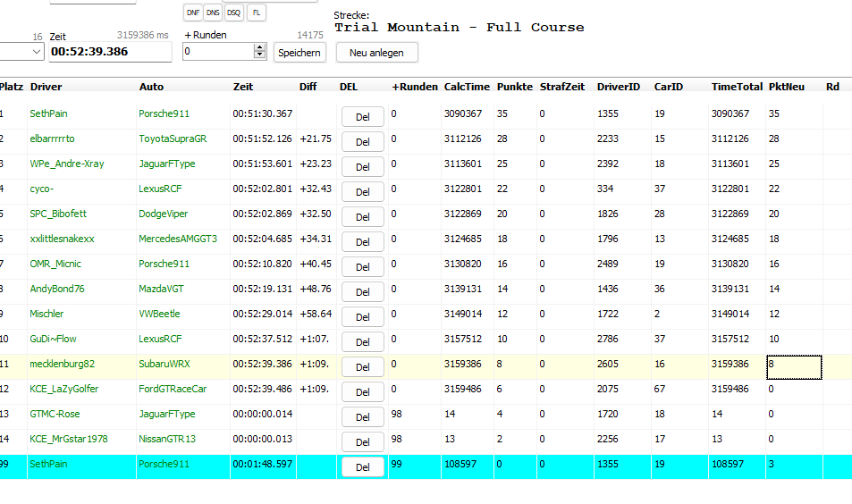The width and height of the screenshot is (852, 504).
Task: Click the DNS status button
Action: coord(213,13)
